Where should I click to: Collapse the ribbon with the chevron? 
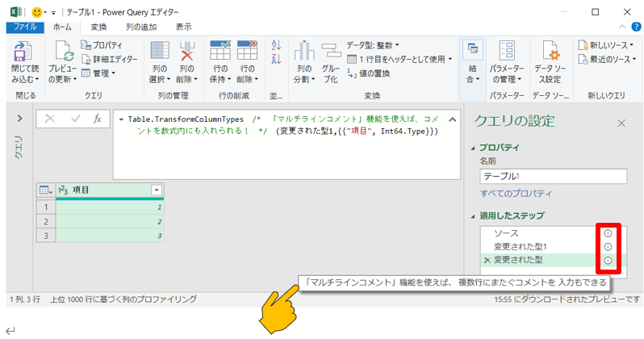(x=622, y=27)
